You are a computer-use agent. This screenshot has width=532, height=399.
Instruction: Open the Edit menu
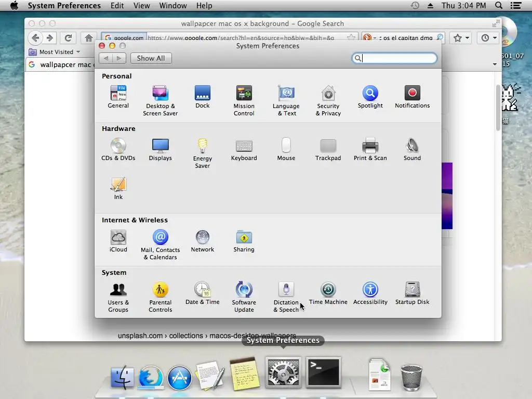pos(117,5)
